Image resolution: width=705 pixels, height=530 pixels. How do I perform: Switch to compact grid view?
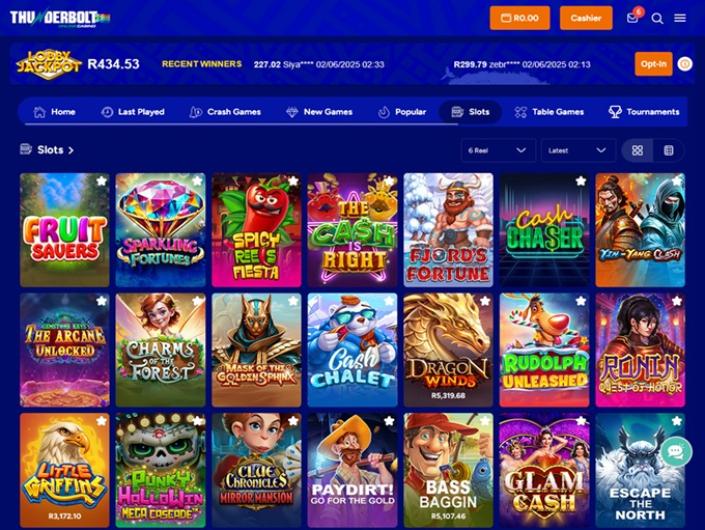[x=669, y=151]
